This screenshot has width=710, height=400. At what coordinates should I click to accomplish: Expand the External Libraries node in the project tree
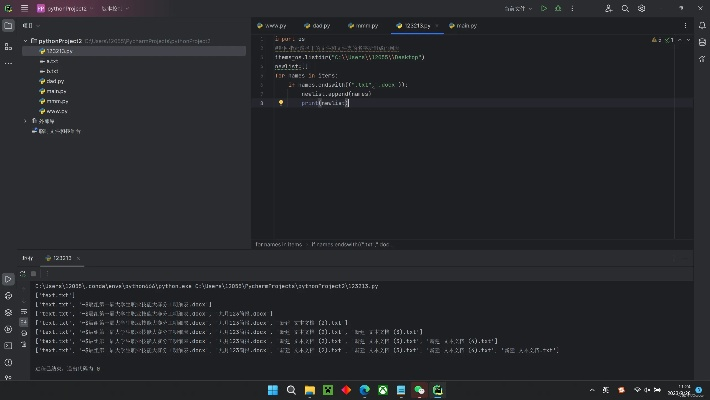(x=27, y=121)
